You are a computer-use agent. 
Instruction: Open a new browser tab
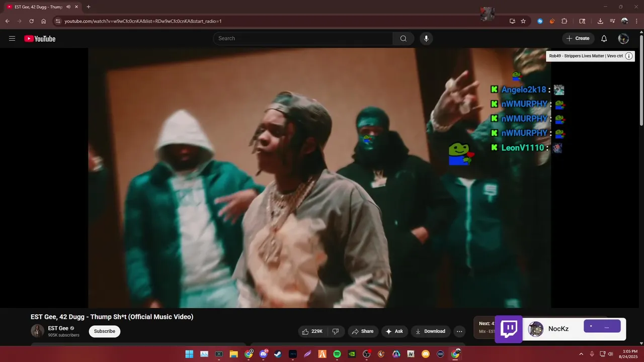coord(89,7)
